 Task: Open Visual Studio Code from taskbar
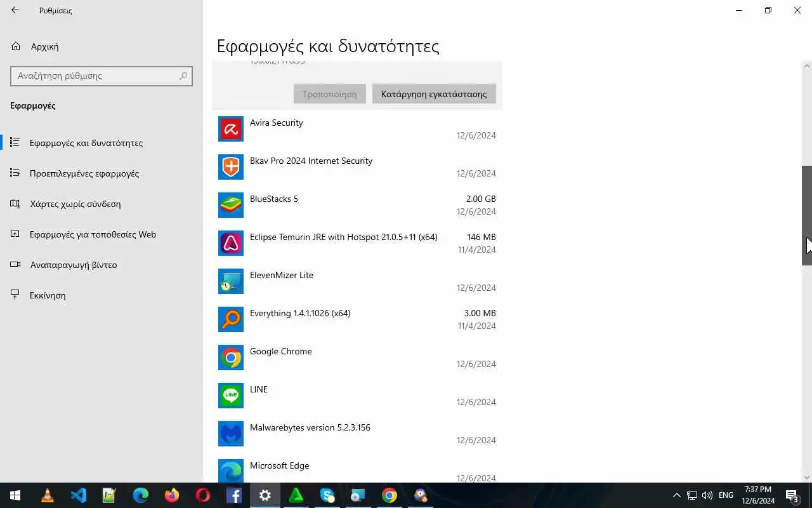pos(79,495)
